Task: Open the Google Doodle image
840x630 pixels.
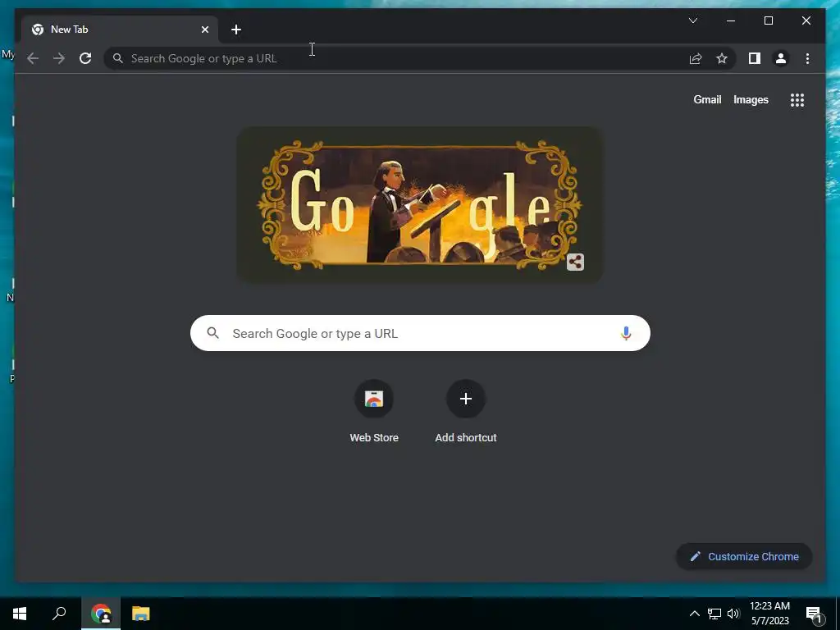Action: click(x=420, y=204)
